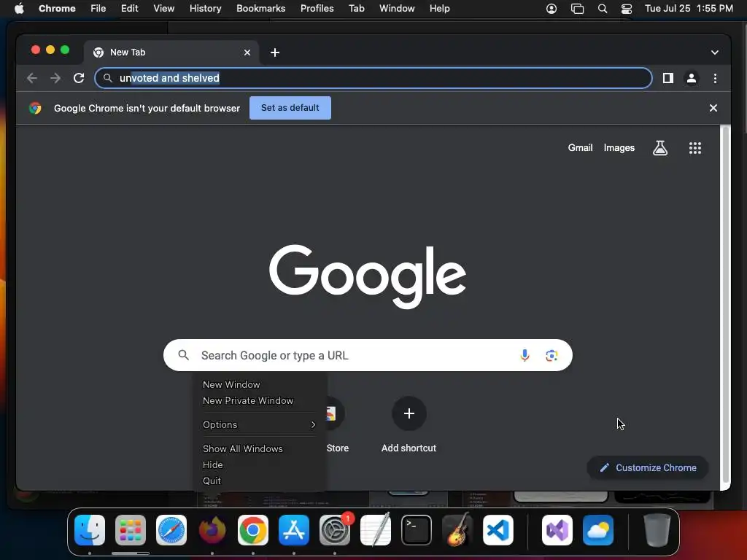The width and height of the screenshot is (747, 560).
Task: Open the View menu
Action: coord(164,9)
